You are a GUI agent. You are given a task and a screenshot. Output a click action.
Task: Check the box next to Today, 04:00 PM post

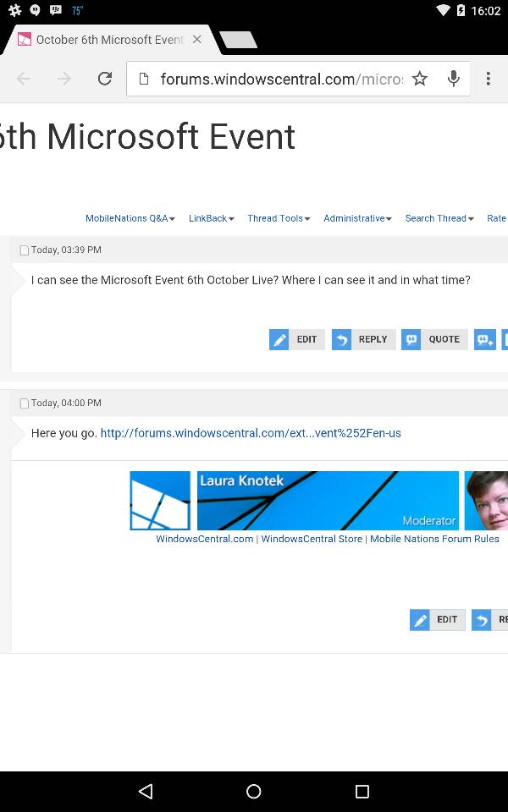click(x=24, y=403)
